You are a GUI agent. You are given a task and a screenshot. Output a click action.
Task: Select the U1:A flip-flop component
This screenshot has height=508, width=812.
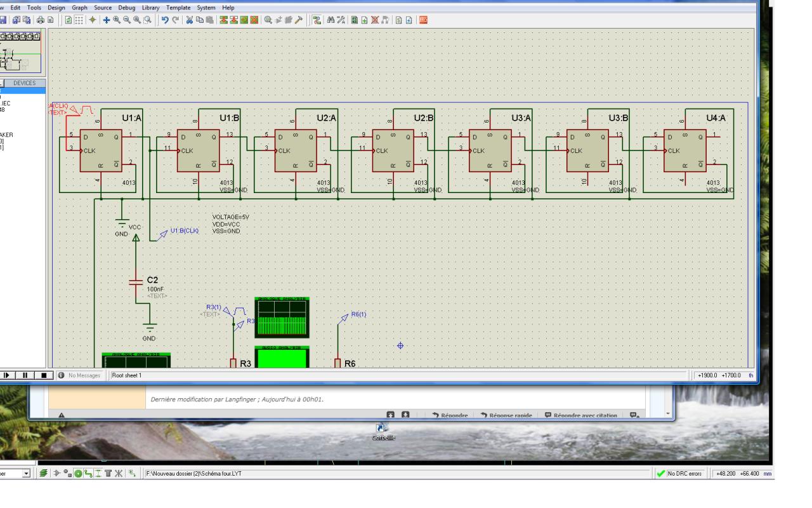(100, 151)
